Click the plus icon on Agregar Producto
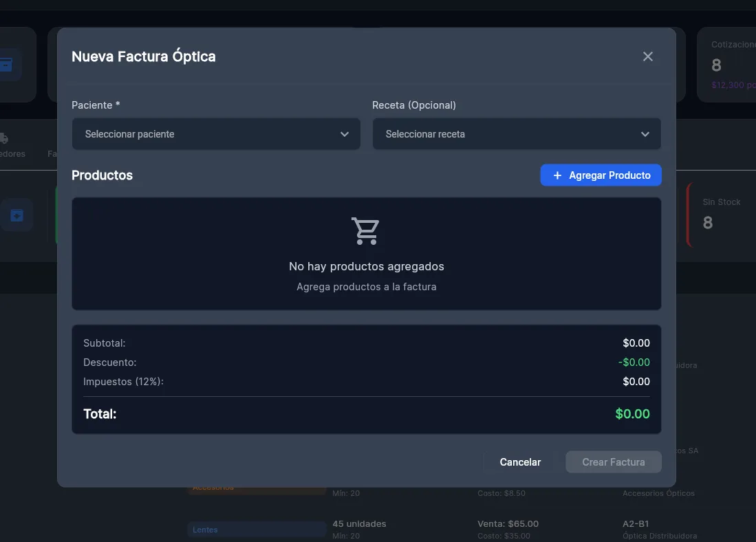This screenshot has height=542, width=756. tap(557, 175)
